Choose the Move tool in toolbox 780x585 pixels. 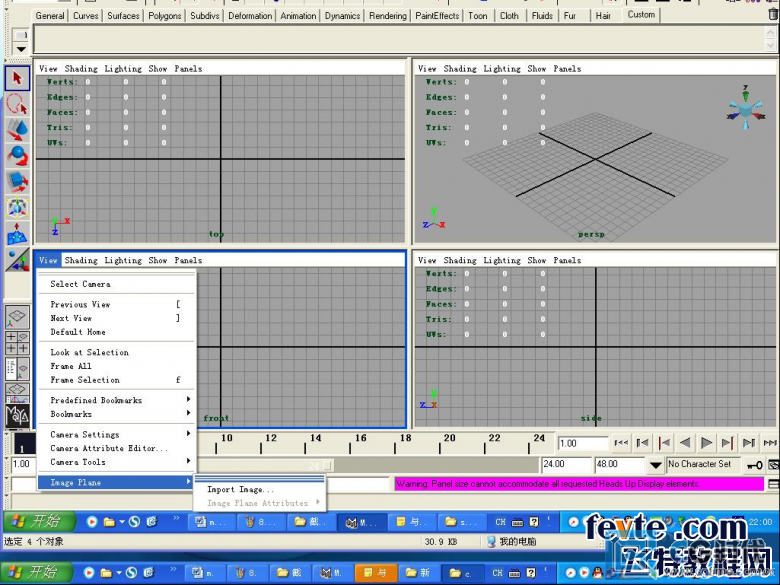point(17,130)
